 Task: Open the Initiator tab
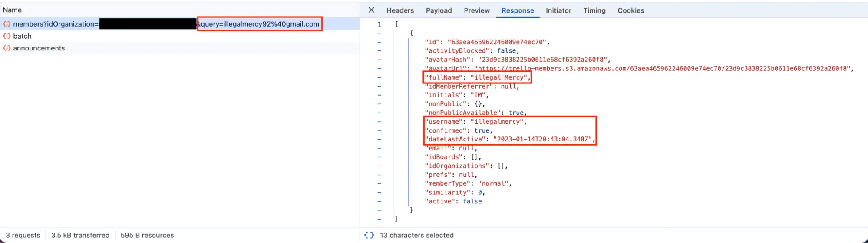click(x=558, y=10)
